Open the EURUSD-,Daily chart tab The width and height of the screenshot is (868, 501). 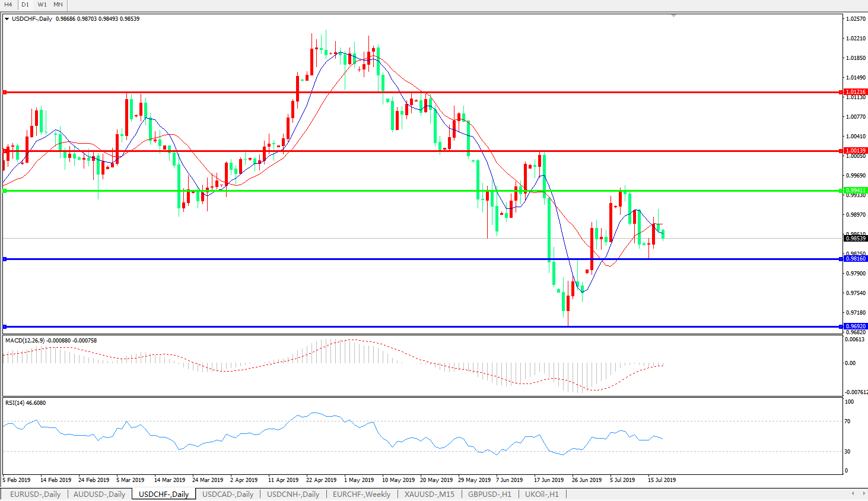click(35, 494)
